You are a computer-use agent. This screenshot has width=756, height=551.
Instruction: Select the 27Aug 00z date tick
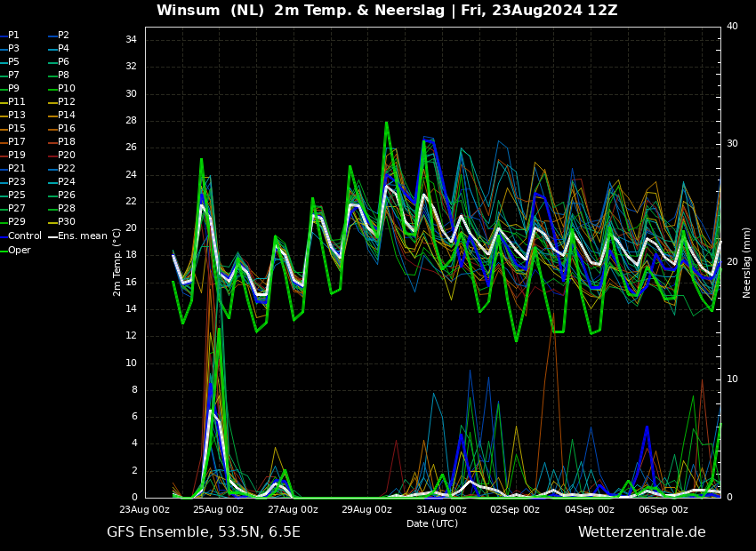(x=293, y=509)
